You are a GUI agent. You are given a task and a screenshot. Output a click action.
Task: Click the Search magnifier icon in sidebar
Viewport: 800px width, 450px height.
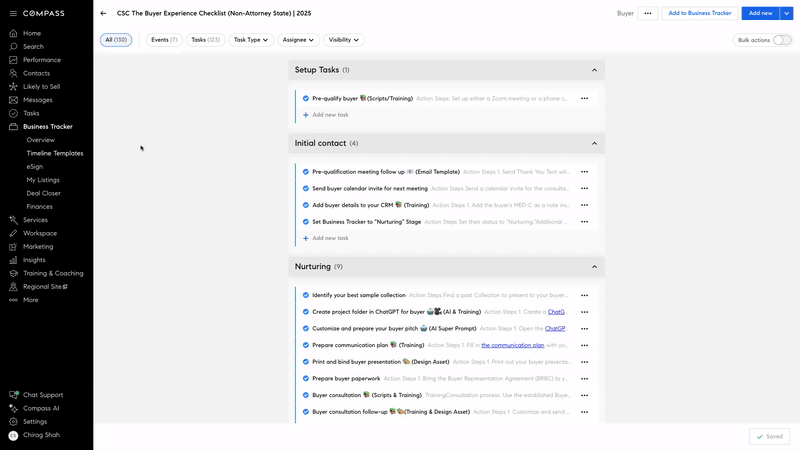(13, 46)
